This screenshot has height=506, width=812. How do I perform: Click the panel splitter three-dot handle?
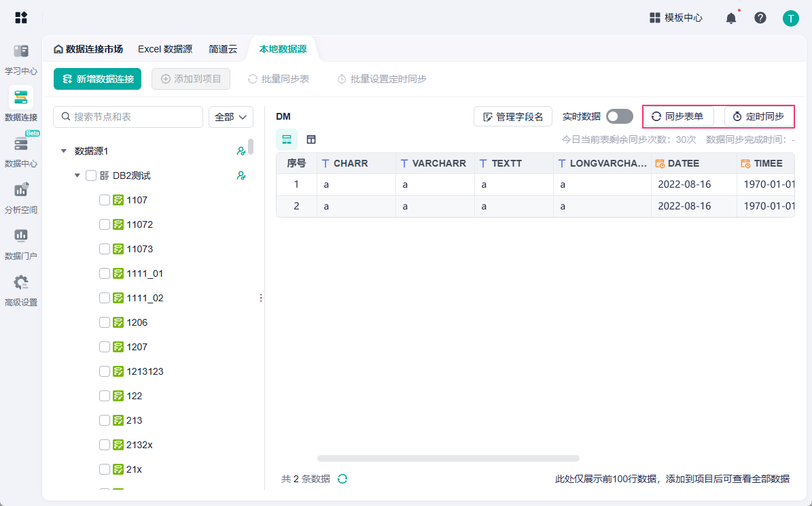260,298
